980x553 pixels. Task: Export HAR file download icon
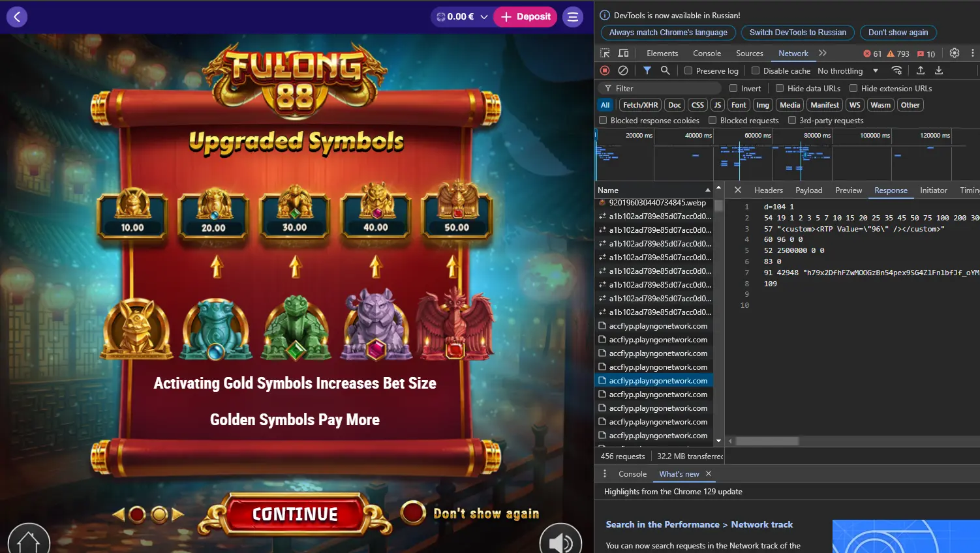tap(939, 70)
